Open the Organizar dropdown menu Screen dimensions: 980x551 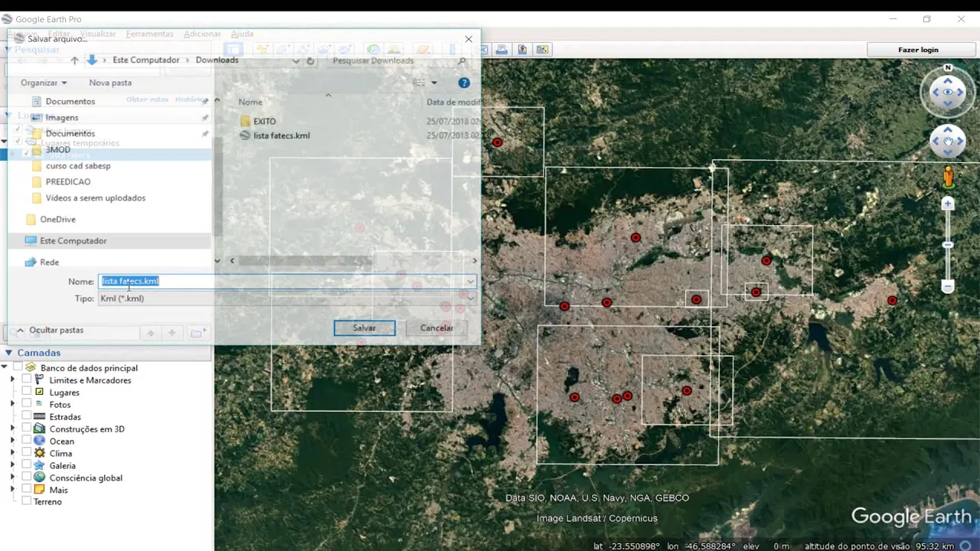click(44, 83)
